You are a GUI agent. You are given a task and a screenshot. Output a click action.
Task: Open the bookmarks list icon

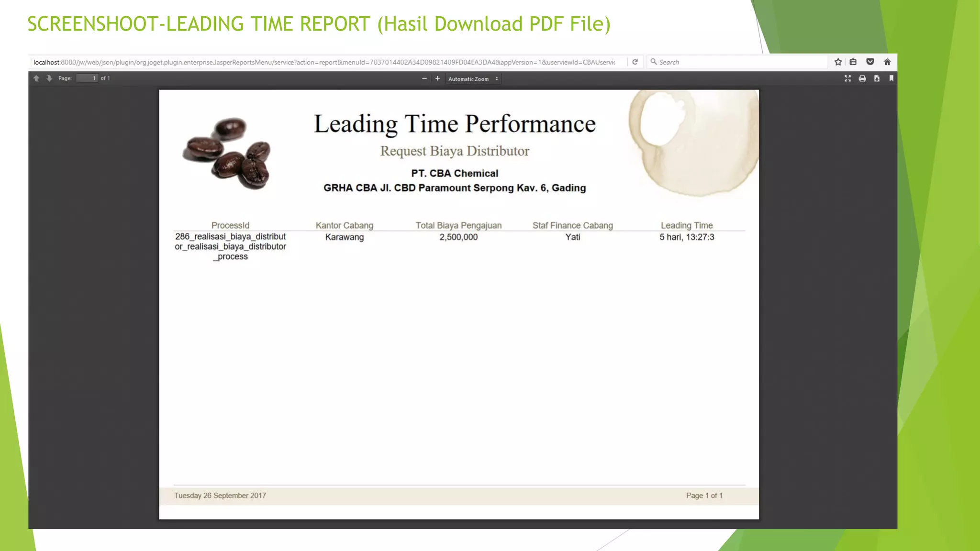853,62
